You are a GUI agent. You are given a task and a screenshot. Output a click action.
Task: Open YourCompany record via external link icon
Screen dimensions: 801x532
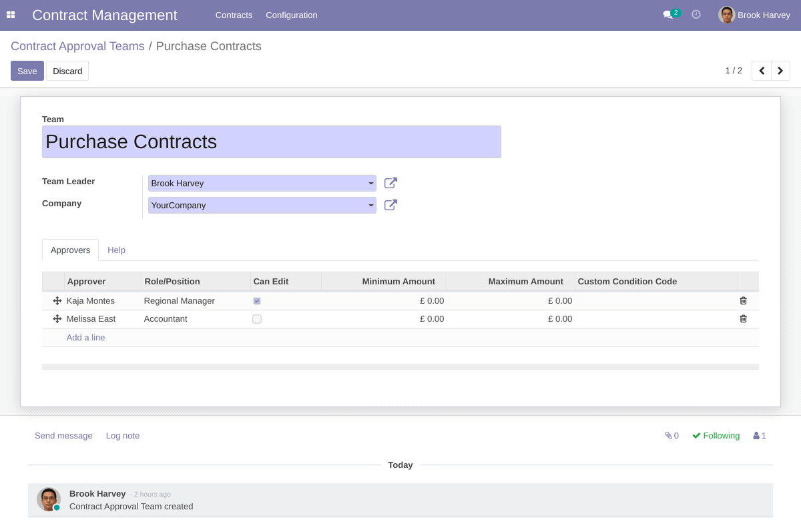pyautogui.click(x=390, y=205)
